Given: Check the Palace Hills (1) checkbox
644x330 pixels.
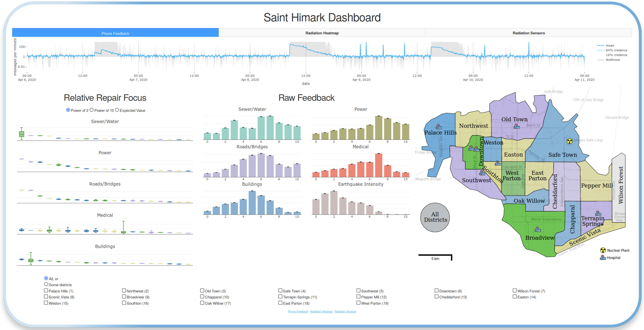Looking at the screenshot, I should 46,291.
